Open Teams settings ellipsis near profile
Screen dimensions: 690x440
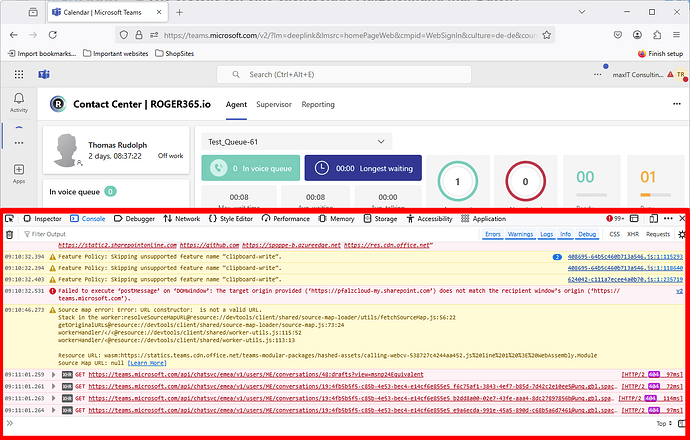click(597, 74)
